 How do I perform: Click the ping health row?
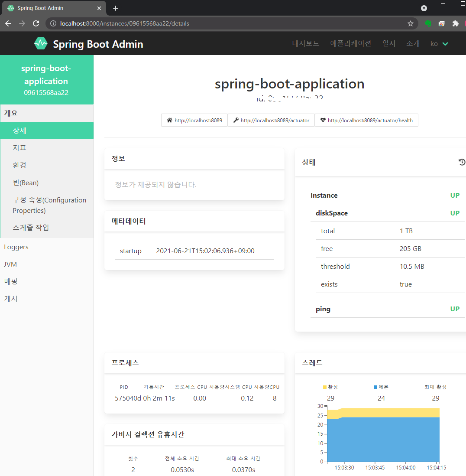click(387, 309)
